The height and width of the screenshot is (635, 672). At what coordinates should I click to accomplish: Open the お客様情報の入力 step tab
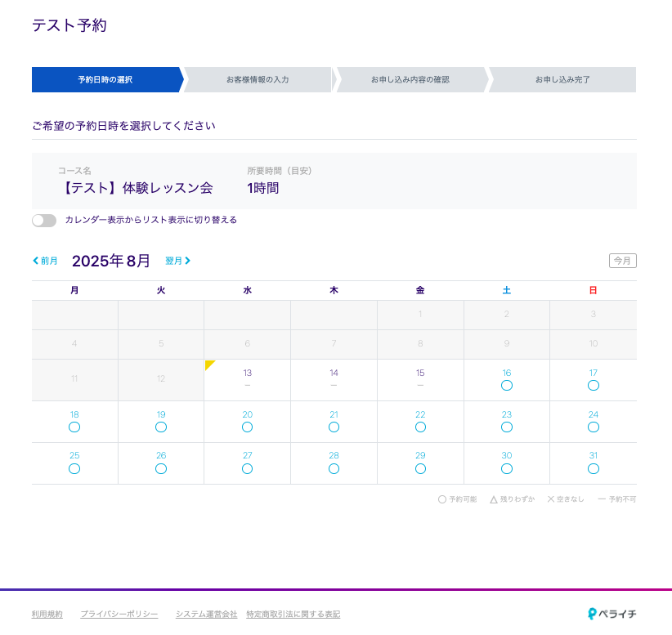[258, 80]
